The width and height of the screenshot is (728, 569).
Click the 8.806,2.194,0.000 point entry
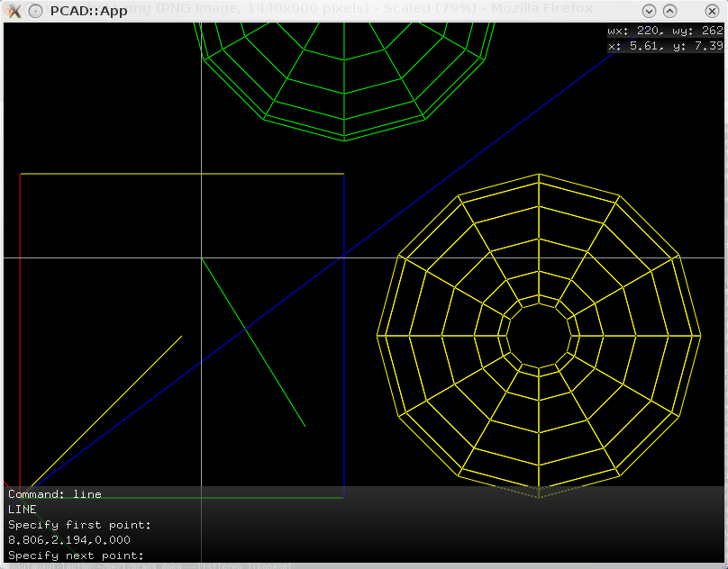69,540
